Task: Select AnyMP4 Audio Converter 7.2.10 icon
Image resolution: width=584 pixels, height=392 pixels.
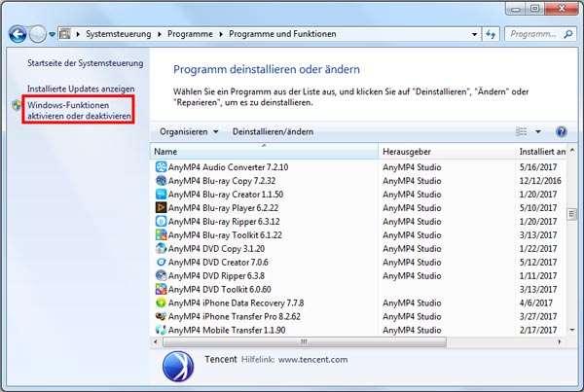Action: click(x=161, y=166)
